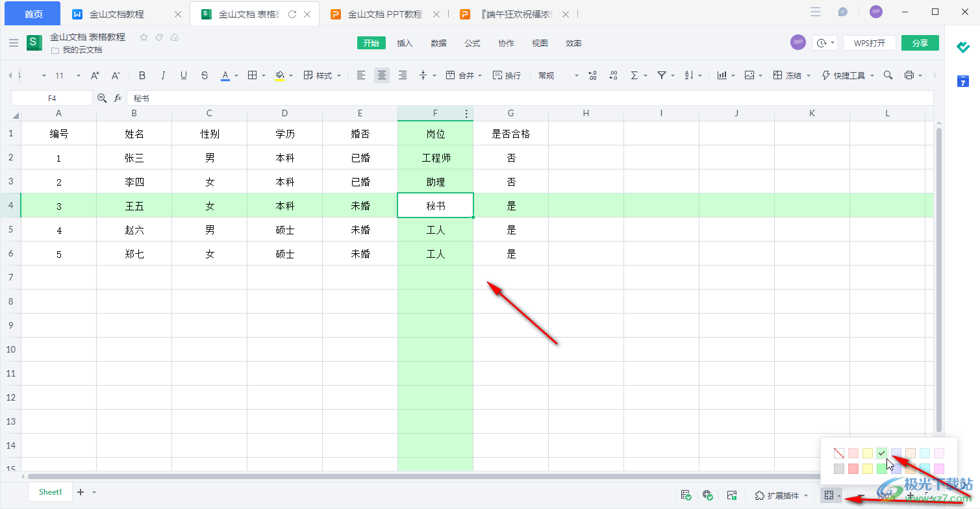Open the column F three-dot menu
Image resolution: width=980 pixels, height=509 pixels.
coord(466,114)
